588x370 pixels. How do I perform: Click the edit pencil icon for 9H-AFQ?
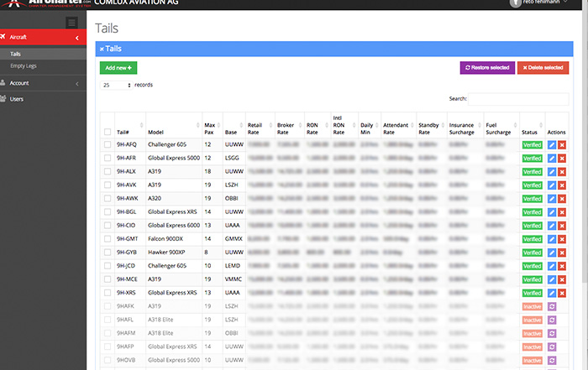[551, 144]
